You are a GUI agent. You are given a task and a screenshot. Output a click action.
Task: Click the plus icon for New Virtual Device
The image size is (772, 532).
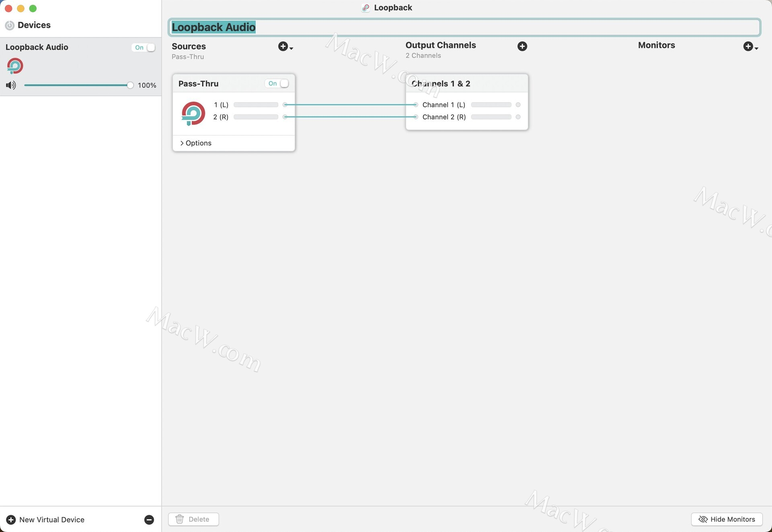[11, 520]
